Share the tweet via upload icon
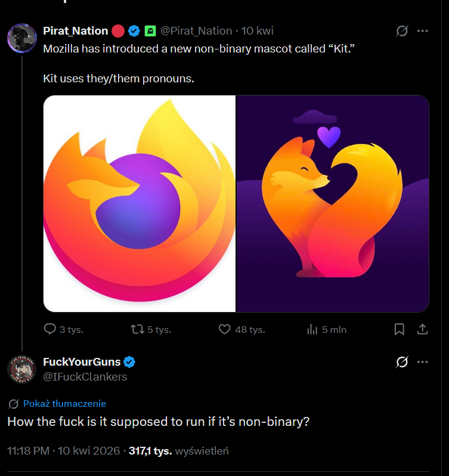 point(422,329)
